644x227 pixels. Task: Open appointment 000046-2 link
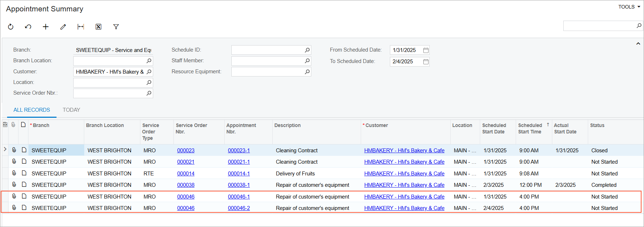click(x=238, y=208)
